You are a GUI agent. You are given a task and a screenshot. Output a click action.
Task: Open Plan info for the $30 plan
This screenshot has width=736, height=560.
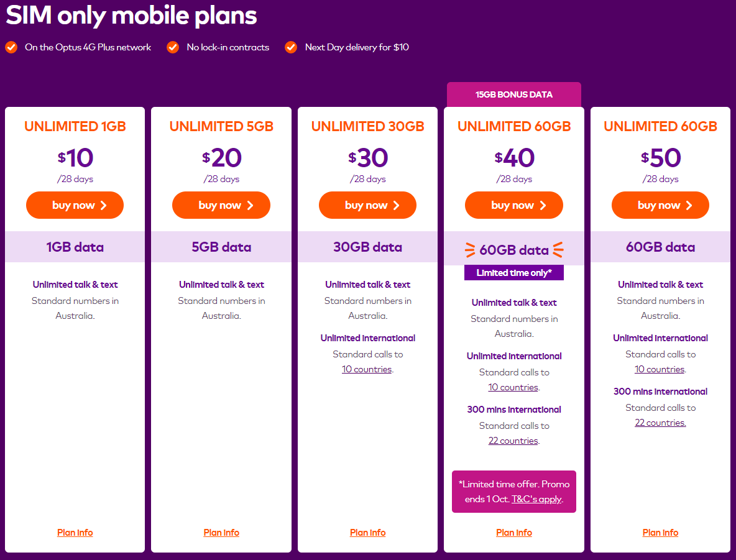coord(368,533)
